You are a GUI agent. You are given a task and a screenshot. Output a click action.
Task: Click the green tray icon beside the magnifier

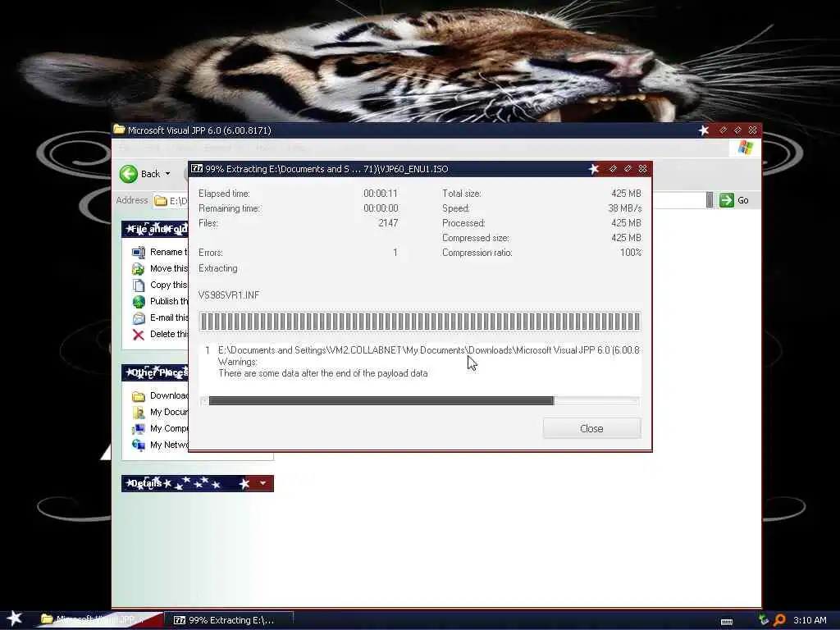764,620
